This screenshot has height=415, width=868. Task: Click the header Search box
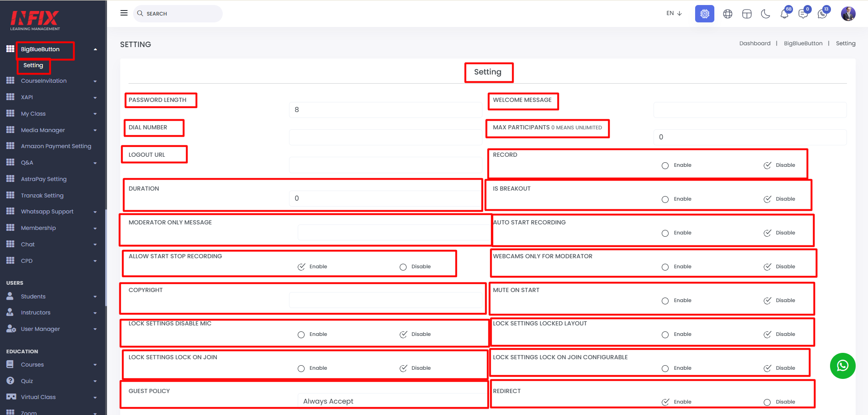point(178,14)
